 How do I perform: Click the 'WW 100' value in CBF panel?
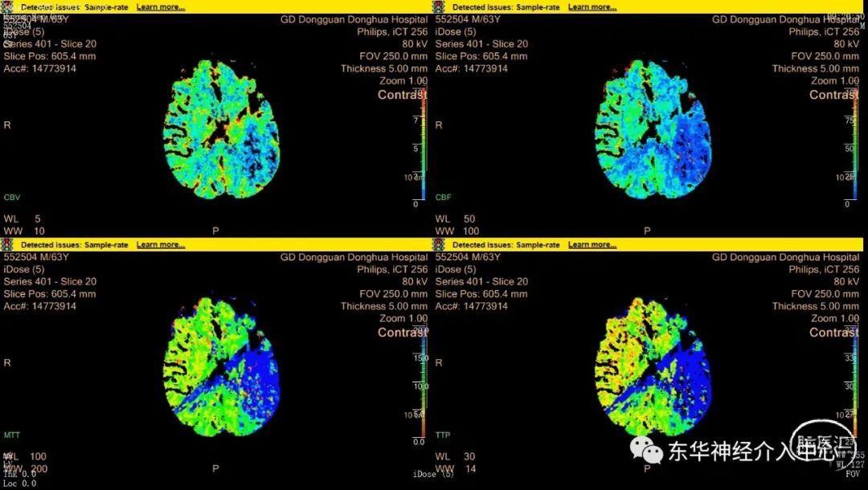click(457, 231)
